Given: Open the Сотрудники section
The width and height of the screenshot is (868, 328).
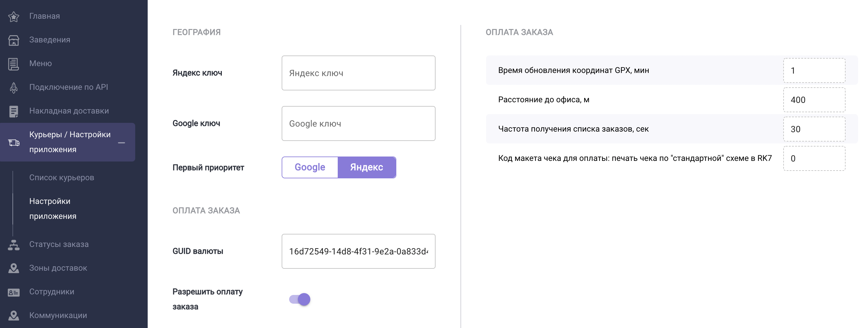Looking at the screenshot, I should click(51, 292).
